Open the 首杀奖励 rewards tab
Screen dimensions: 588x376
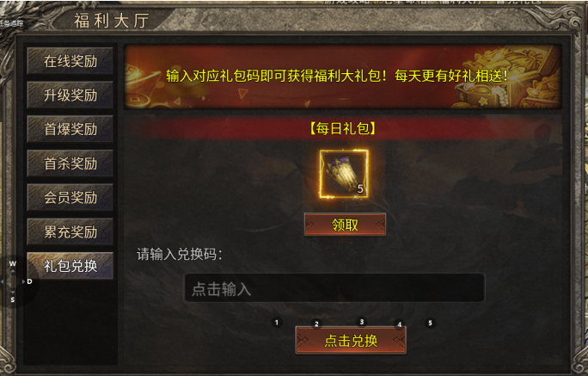tap(70, 163)
